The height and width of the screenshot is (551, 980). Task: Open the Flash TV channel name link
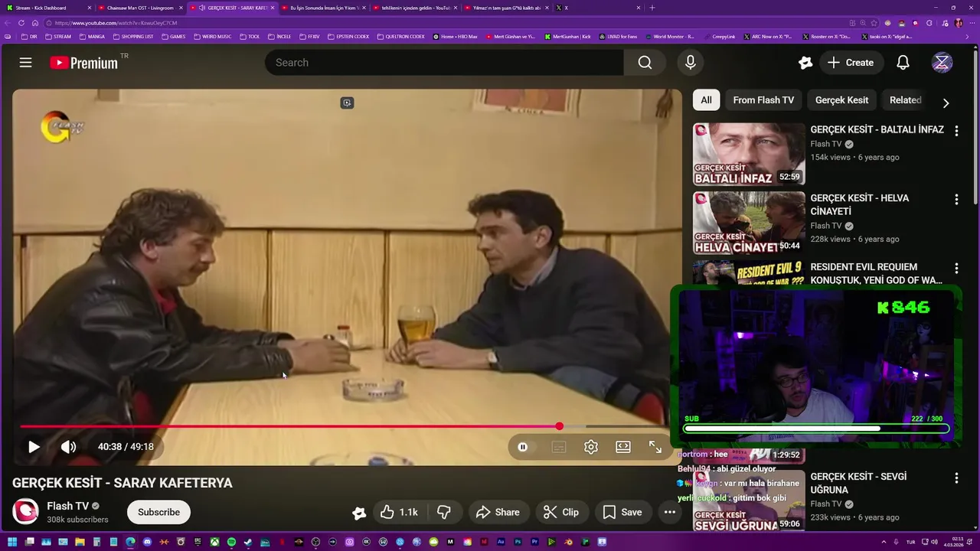67,506
